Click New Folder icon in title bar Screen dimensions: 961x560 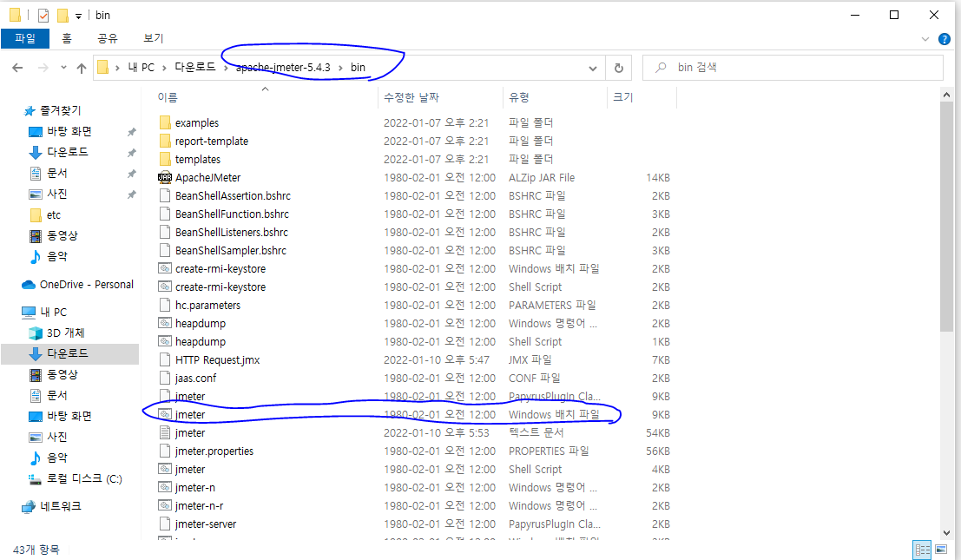pos(63,16)
